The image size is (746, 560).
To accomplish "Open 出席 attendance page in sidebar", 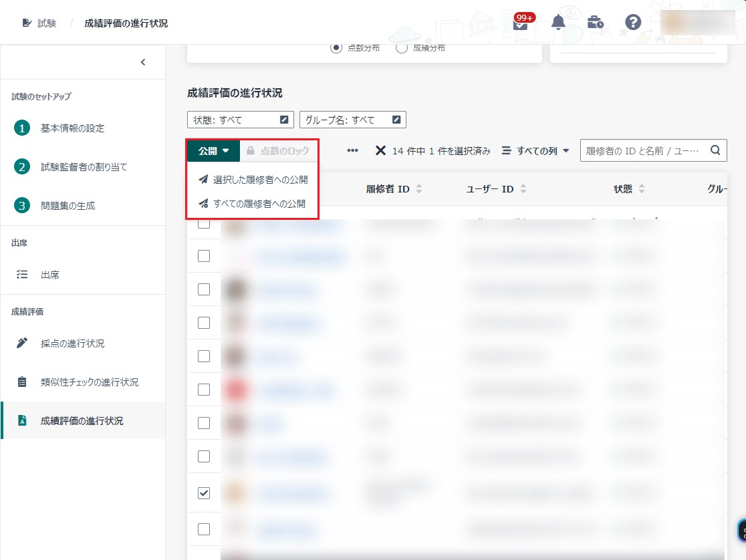I will pos(49,275).
